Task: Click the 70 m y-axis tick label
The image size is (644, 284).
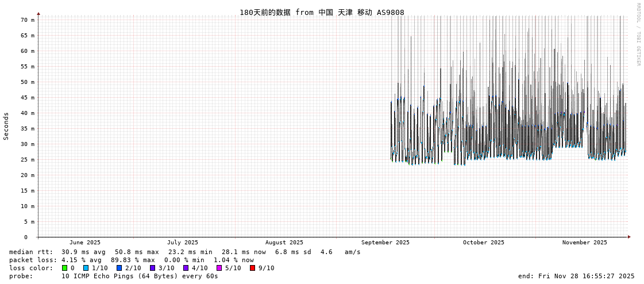Action: coord(28,20)
